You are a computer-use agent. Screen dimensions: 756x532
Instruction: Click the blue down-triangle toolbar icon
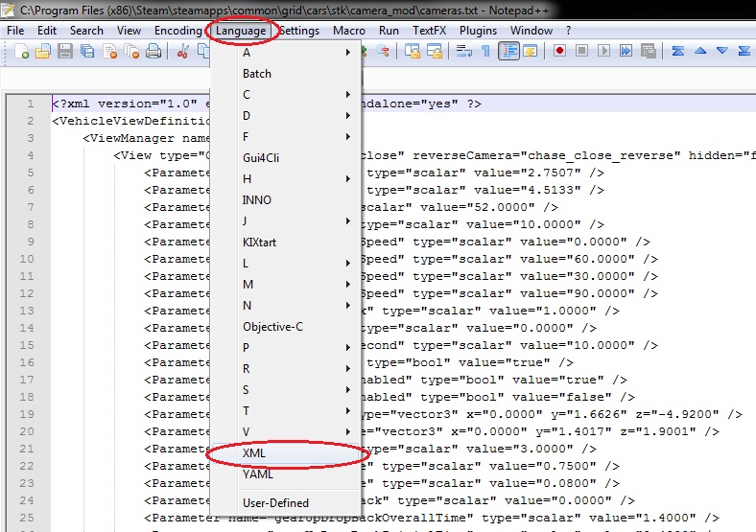[x=721, y=51]
